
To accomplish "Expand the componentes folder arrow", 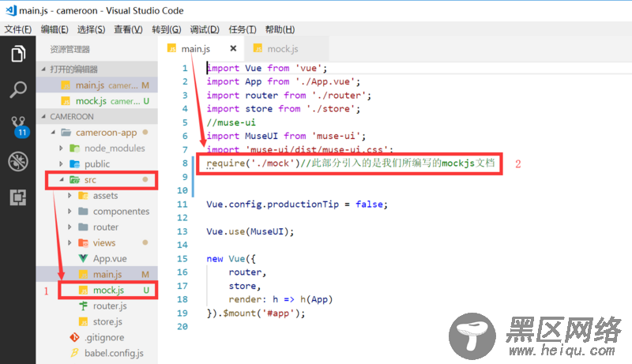I will [70, 212].
